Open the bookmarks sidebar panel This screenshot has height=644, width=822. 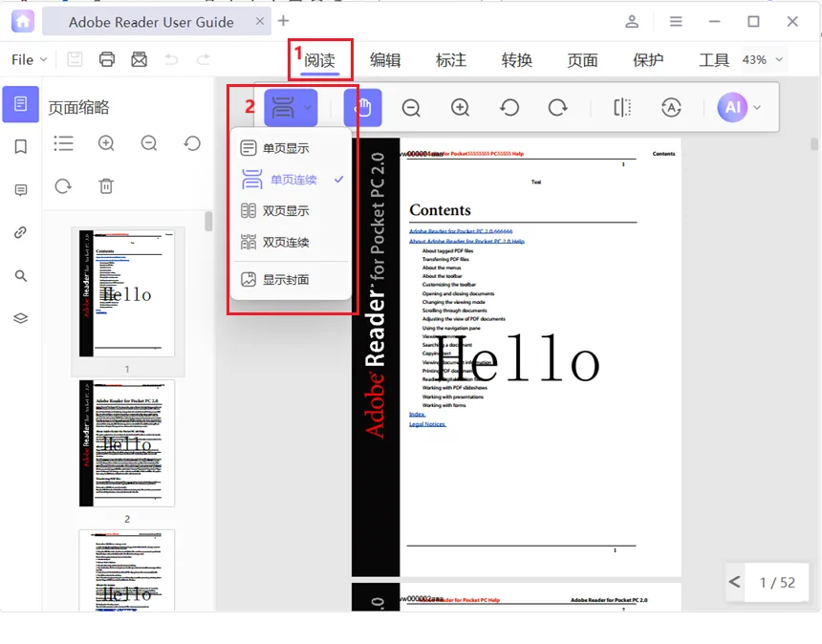pos(20,147)
